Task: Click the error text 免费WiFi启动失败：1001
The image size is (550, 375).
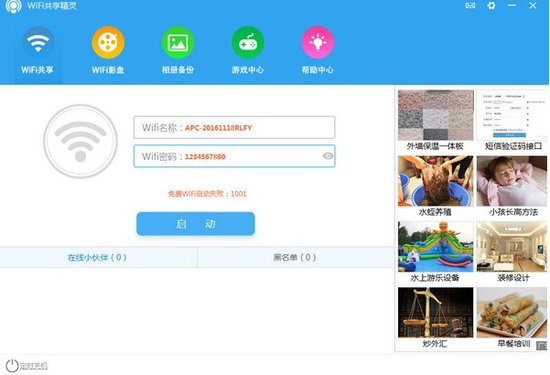Action: pos(207,194)
